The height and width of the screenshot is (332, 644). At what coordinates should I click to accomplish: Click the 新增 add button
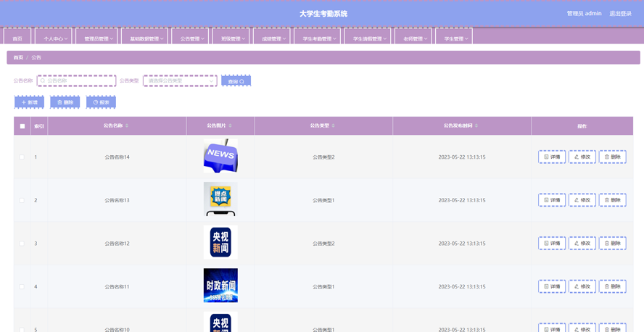tap(29, 102)
